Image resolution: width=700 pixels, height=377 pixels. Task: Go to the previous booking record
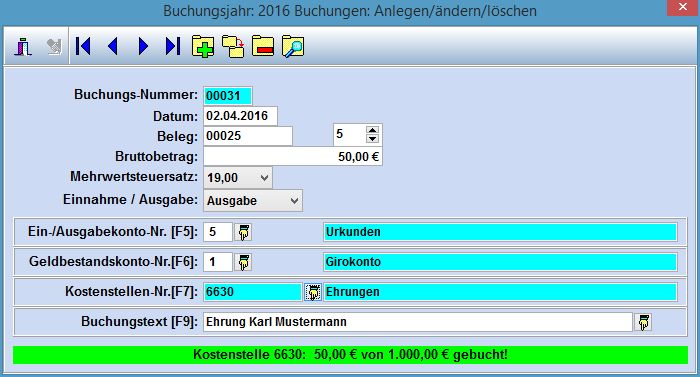point(113,46)
